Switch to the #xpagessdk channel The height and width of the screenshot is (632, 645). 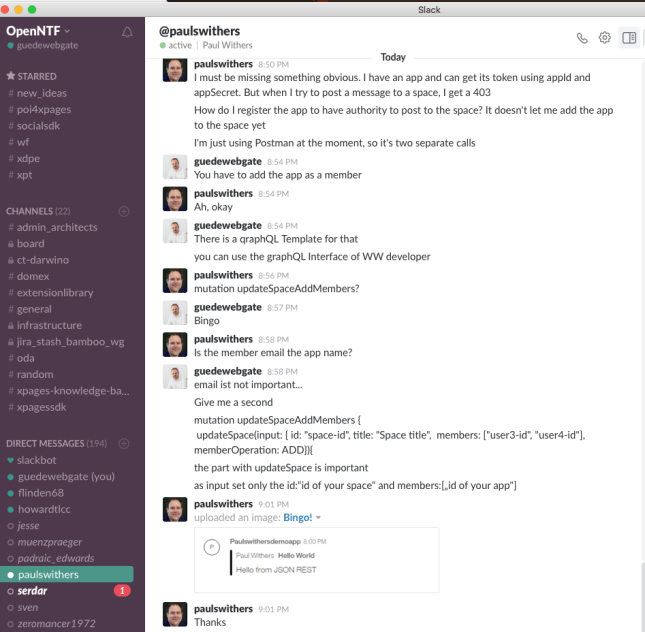[37, 407]
